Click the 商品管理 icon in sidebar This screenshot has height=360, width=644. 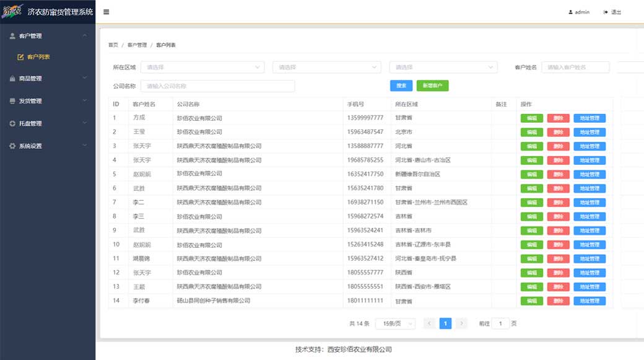click(x=12, y=79)
